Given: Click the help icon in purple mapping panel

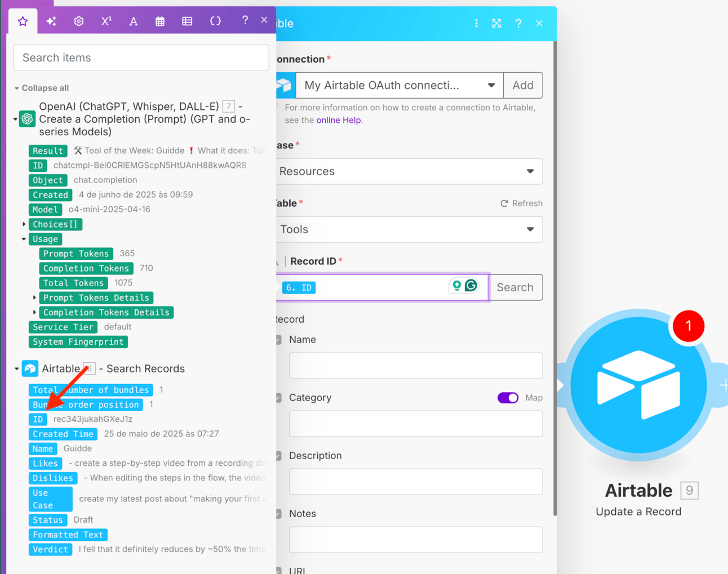Looking at the screenshot, I should (245, 20).
